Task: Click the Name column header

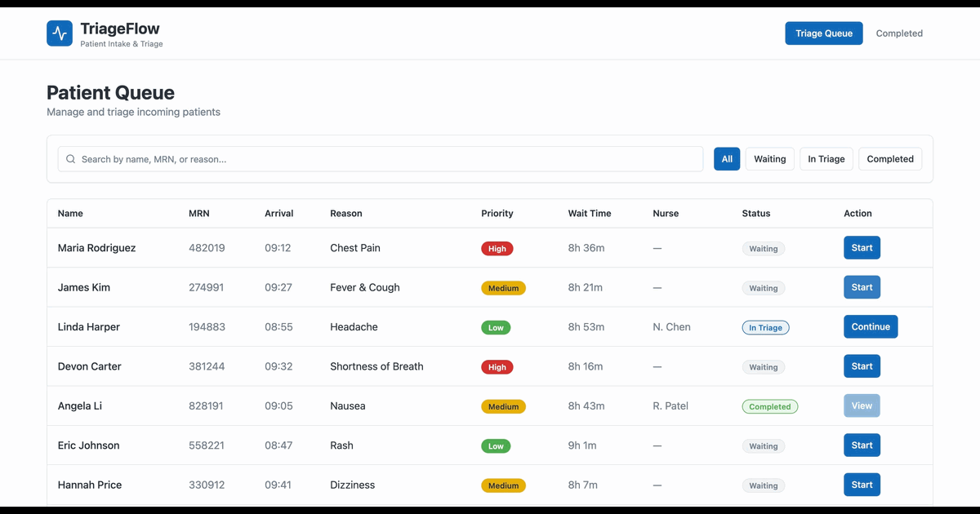Action: point(70,214)
